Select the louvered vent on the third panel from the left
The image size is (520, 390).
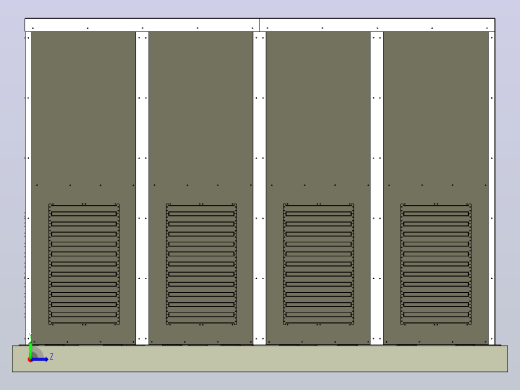point(319,264)
